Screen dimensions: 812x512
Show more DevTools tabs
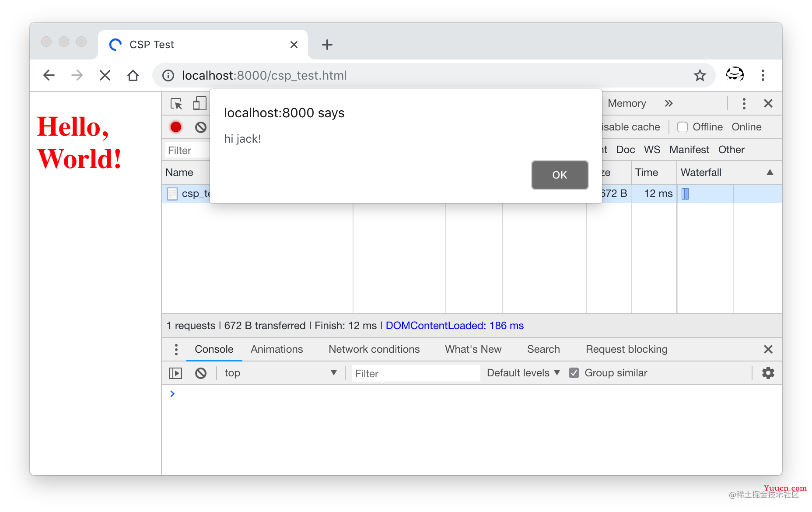pos(668,103)
